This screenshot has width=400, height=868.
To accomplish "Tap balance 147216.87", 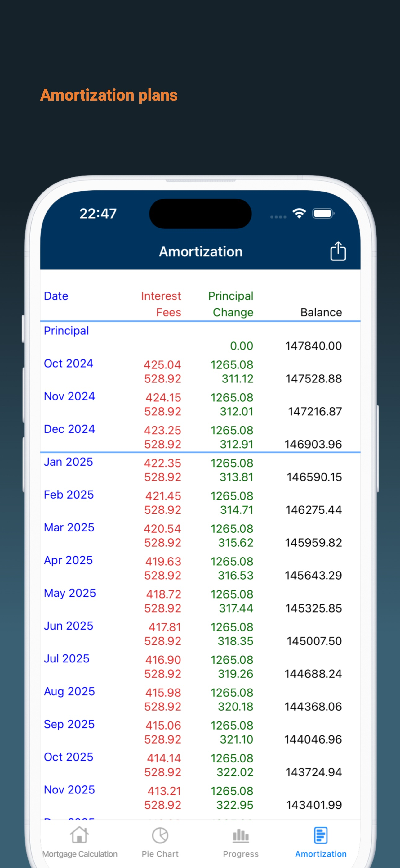I will click(315, 411).
